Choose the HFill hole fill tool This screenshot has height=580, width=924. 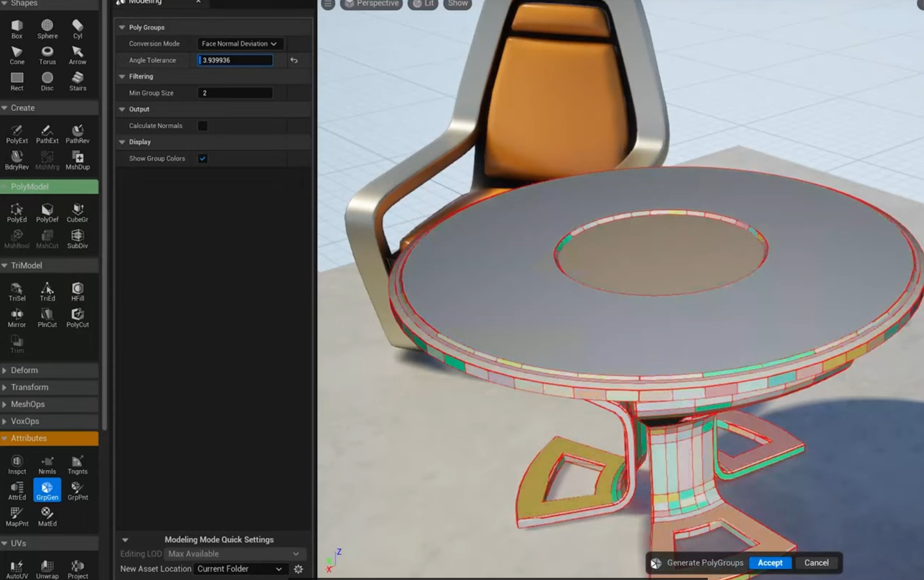(77, 291)
